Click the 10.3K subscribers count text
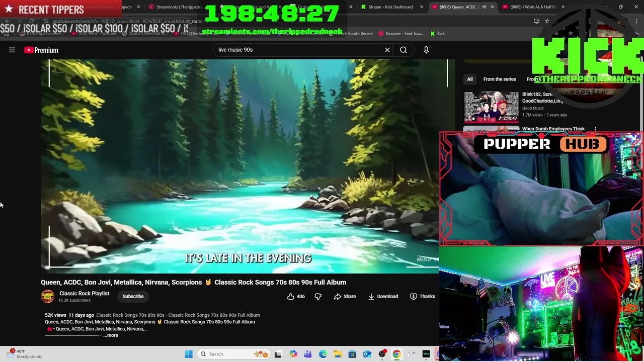644x362 pixels. pyautogui.click(x=74, y=300)
